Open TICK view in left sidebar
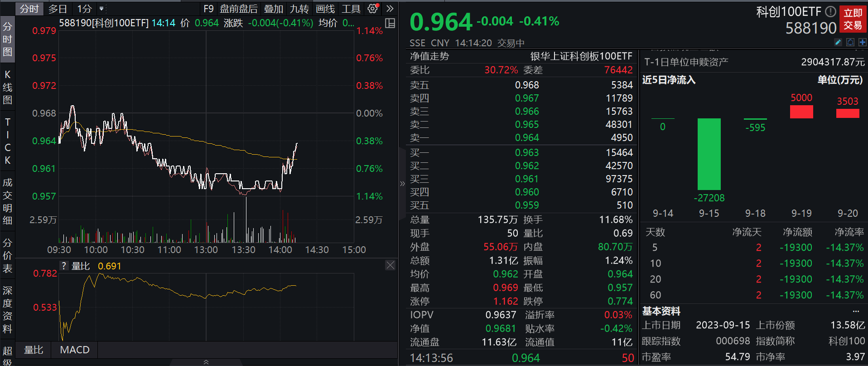The height and width of the screenshot is (366, 868). pos(7,141)
